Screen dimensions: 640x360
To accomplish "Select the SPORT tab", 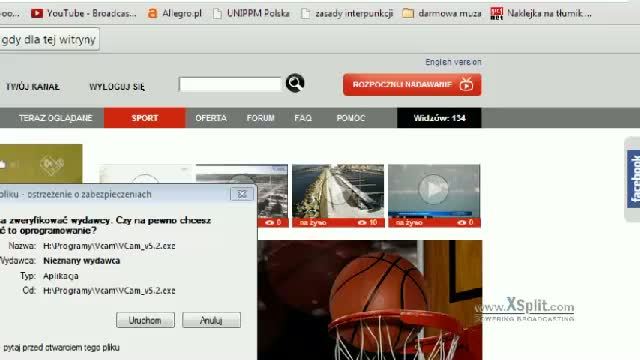I will pos(144,118).
